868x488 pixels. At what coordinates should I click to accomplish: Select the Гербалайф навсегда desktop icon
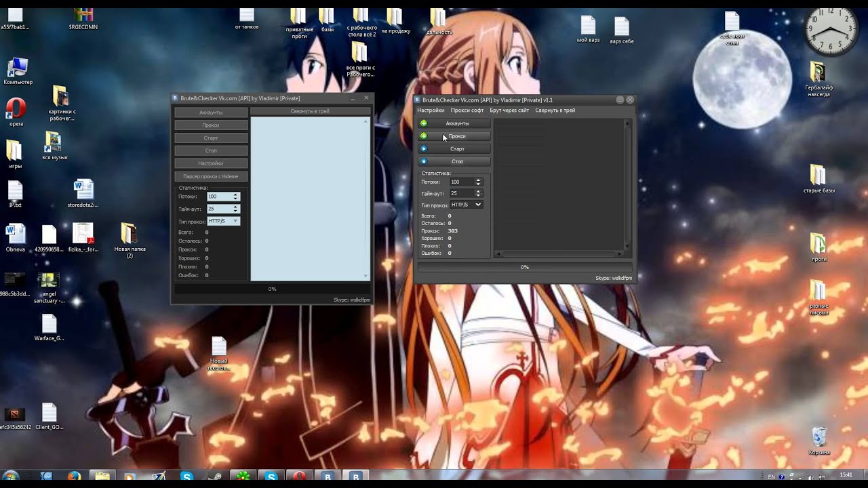tap(818, 79)
